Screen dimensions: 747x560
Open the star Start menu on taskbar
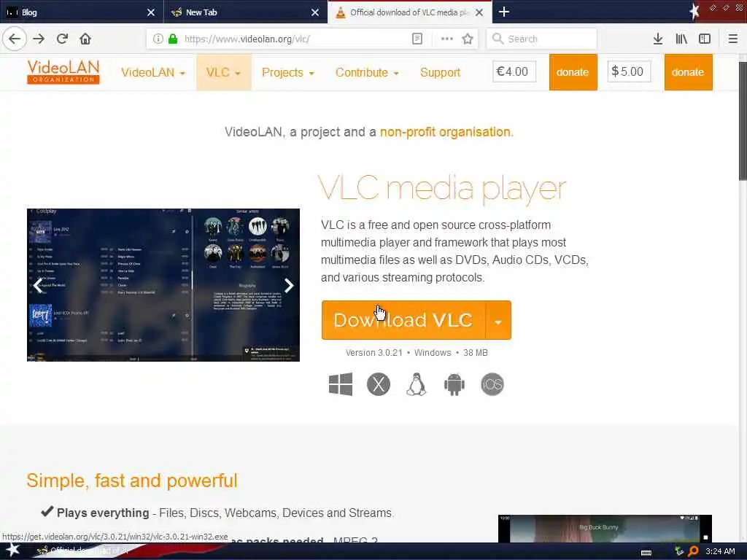tap(12, 550)
